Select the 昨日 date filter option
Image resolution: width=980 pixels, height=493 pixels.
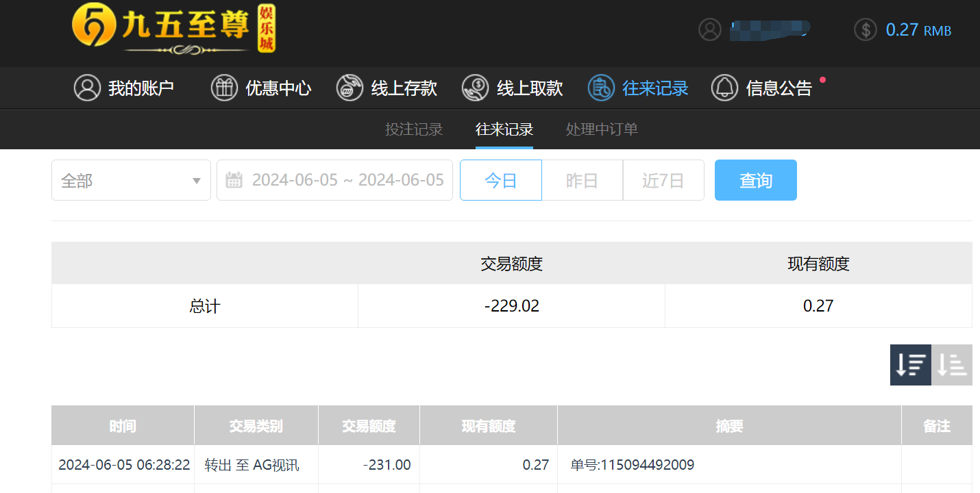pyautogui.click(x=582, y=179)
